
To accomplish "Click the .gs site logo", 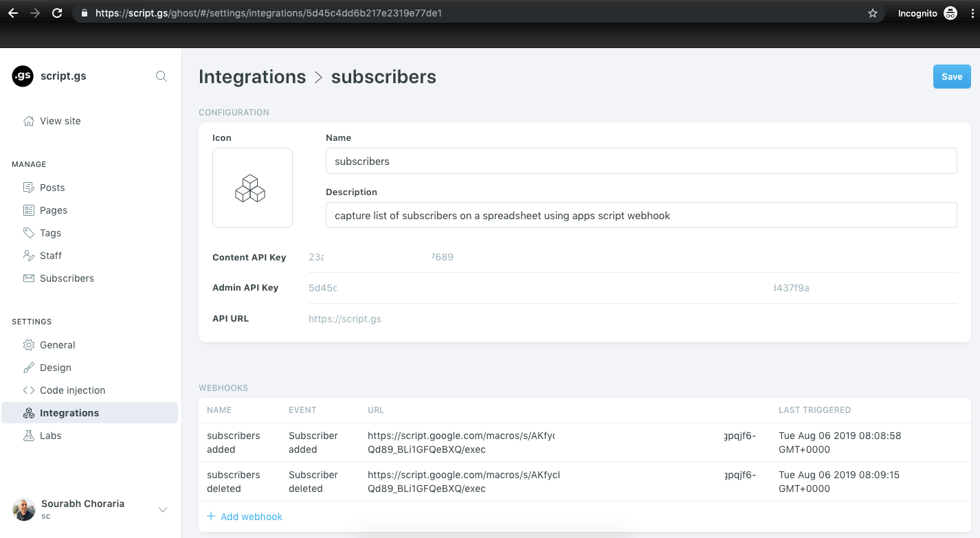I will pyautogui.click(x=23, y=76).
